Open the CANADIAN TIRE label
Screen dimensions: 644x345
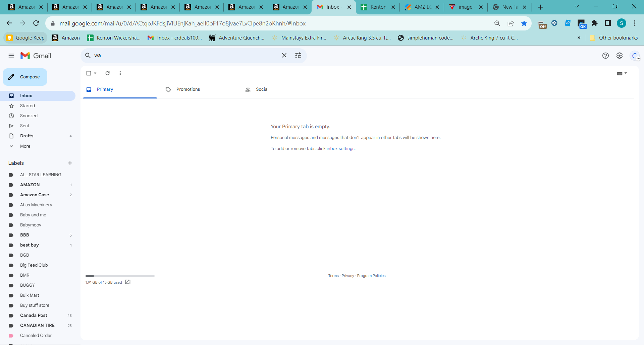(38, 326)
